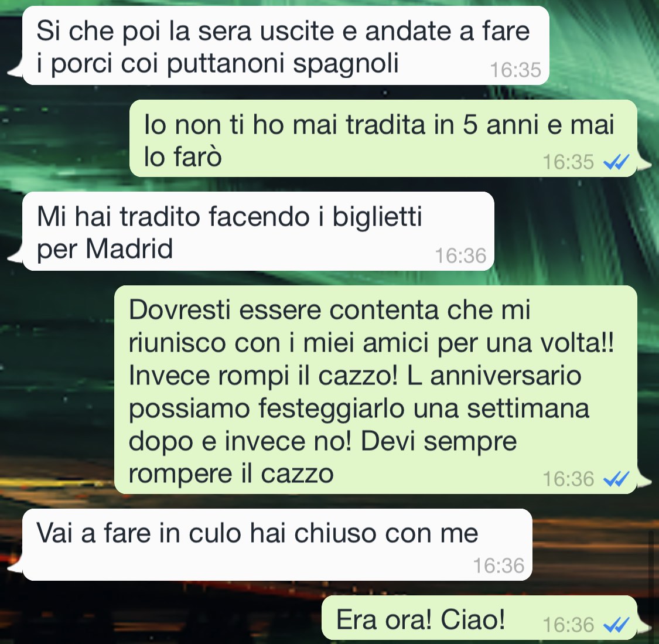Tap the 16:36 timestamp next to "Era ora! Ciao!"
Viewport: 659px width, 644px height.
(x=568, y=625)
